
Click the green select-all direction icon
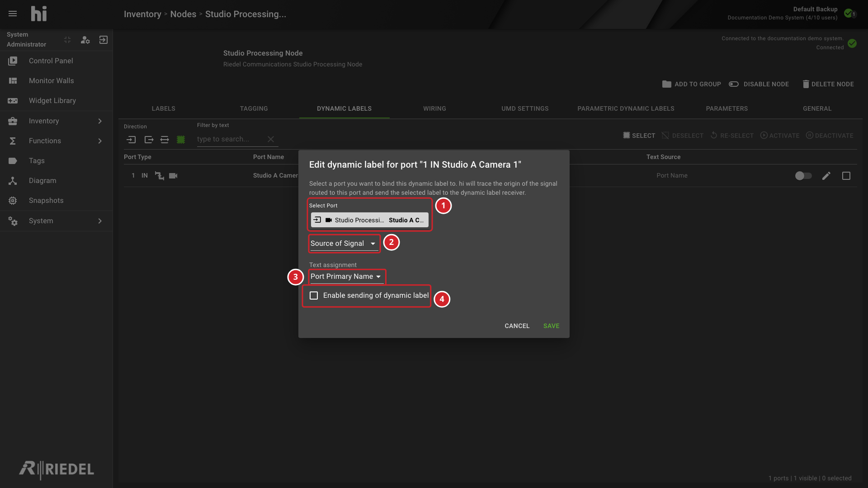(181, 140)
